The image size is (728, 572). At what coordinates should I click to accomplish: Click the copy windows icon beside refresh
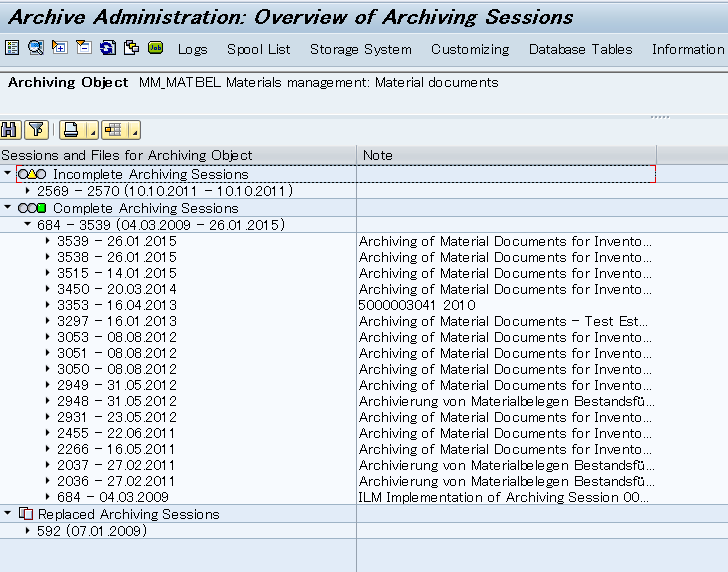(131, 47)
